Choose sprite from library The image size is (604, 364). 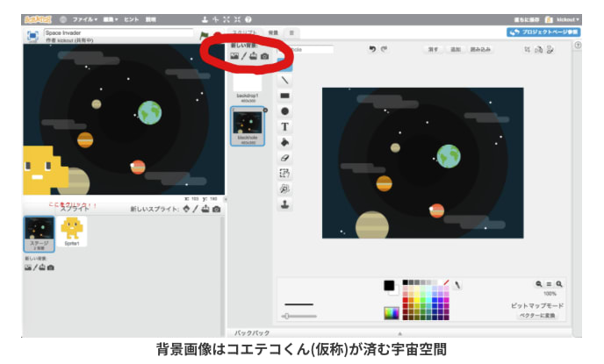186,209
